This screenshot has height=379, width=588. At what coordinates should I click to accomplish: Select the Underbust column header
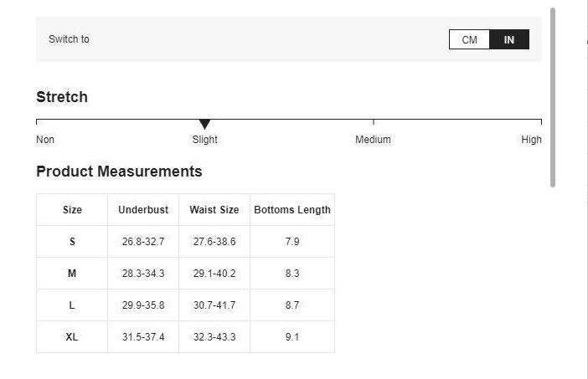(x=143, y=210)
